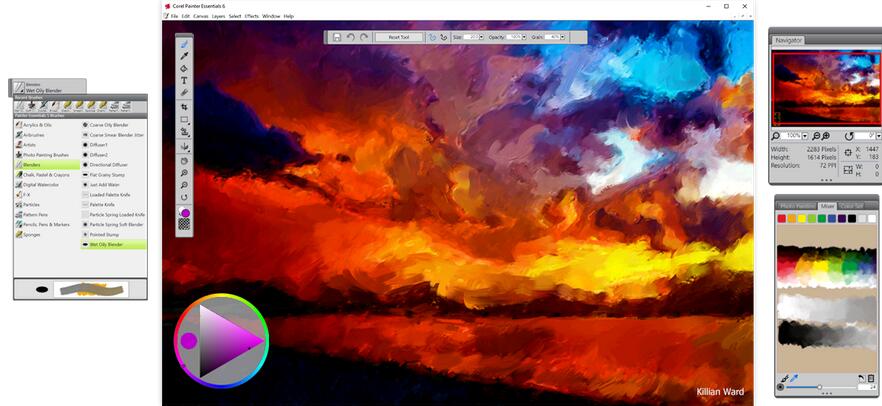Select the Digital Watercolor brush category
This screenshot has width=882, height=406.
click(x=47, y=184)
